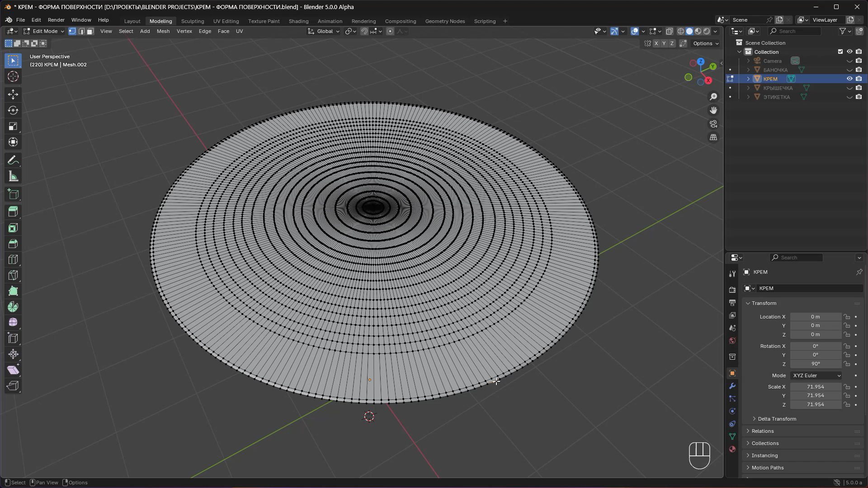Toggle snapping magnet in header
Screen dimensions: 868x488
[x=364, y=31]
